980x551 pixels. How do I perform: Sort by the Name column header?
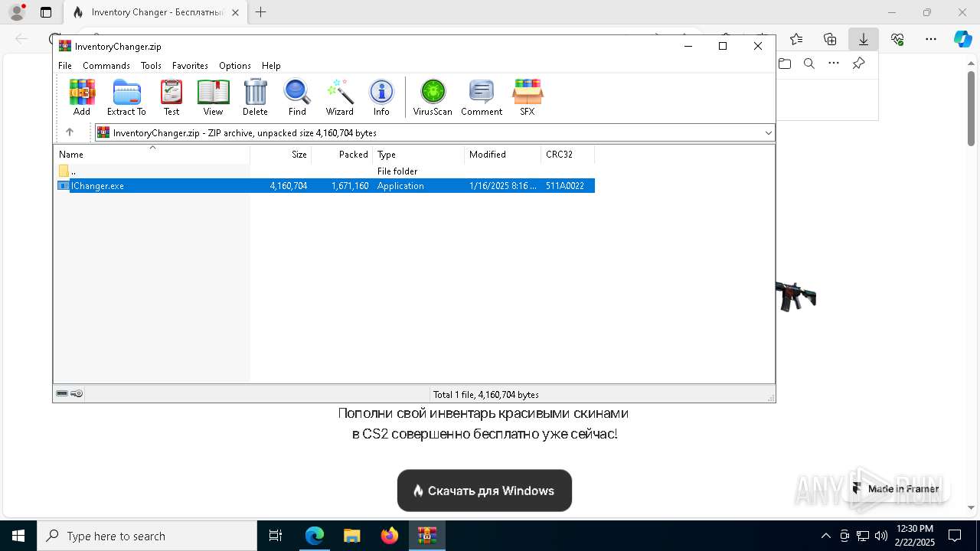[152, 155]
